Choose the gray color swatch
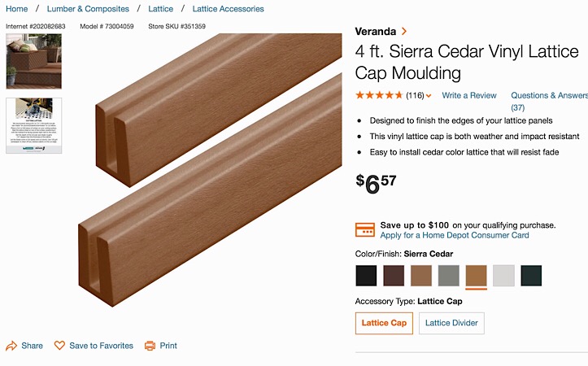Image resolution: width=588 pixels, height=366 pixels. (448, 276)
